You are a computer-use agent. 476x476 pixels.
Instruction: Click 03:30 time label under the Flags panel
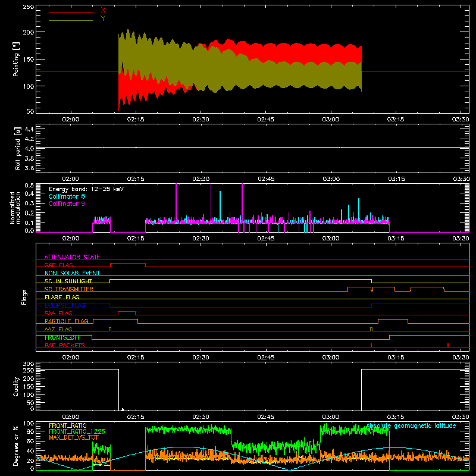tap(461, 358)
